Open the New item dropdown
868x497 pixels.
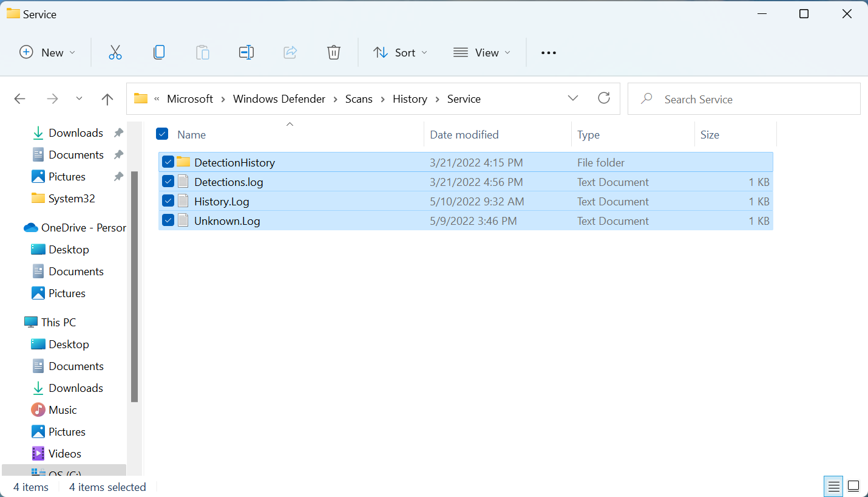(x=47, y=52)
